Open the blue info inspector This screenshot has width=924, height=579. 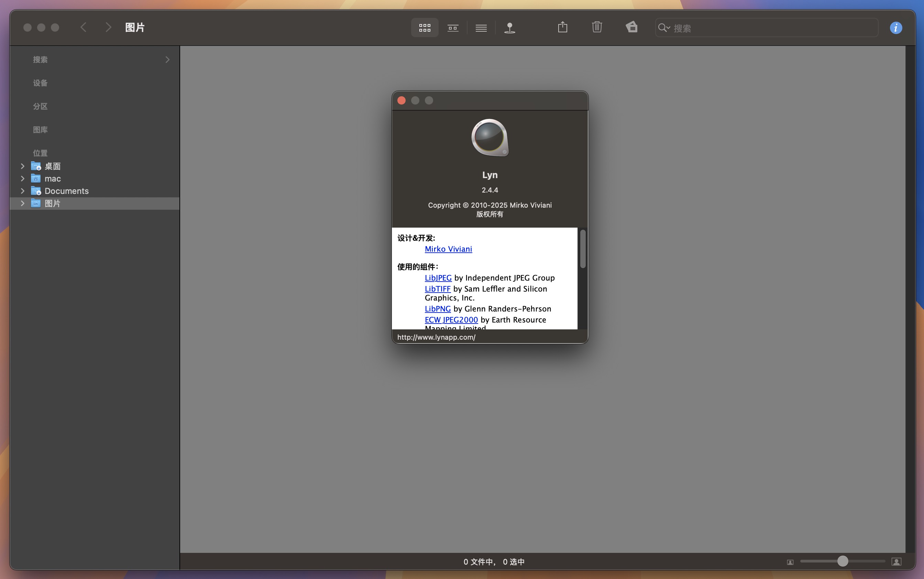(896, 28)
